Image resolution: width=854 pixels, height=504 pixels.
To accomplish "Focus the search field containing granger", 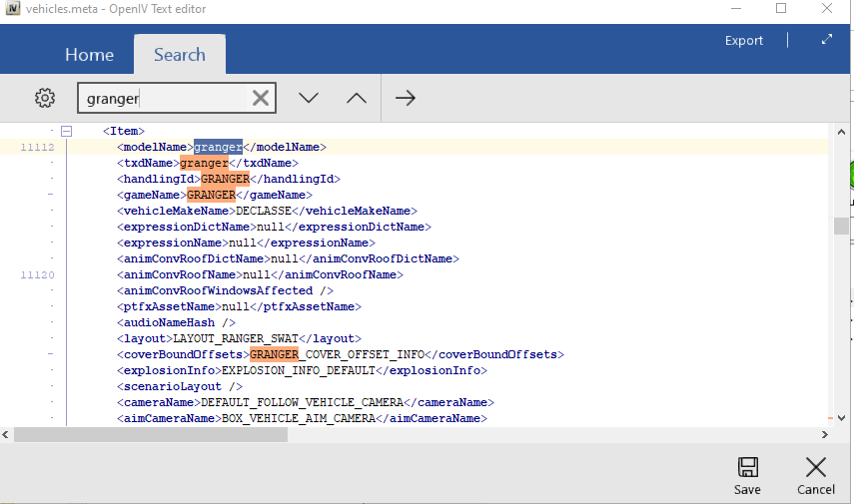I will click(x=160, y=98).
